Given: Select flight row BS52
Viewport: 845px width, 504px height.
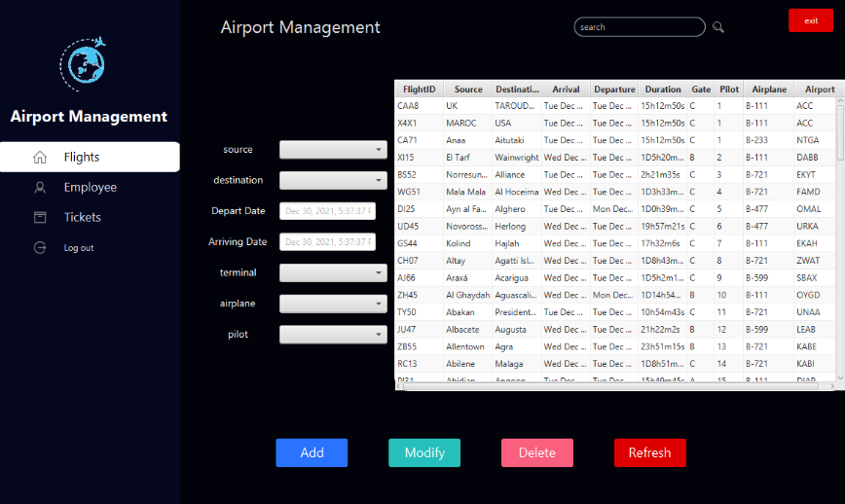Looking at the screenshot, I should (x=615, y=175).
